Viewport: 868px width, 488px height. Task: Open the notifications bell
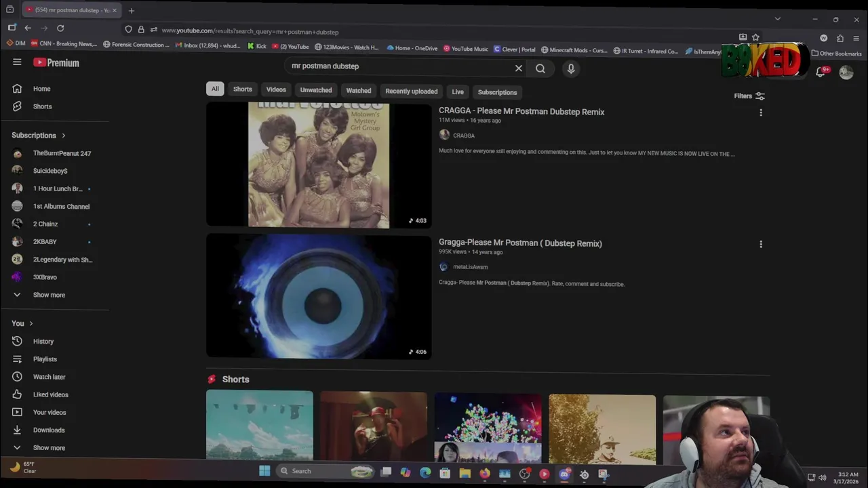pos(821,72)
